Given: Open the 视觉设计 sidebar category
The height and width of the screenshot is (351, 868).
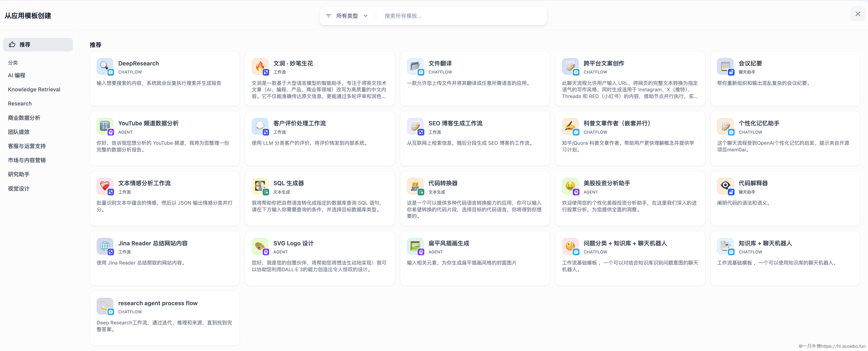Looking at the screenshot, I should pos(18,189).
